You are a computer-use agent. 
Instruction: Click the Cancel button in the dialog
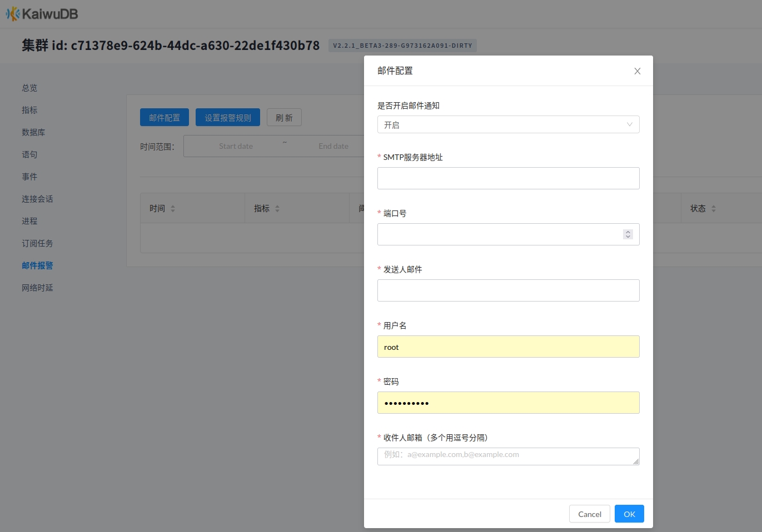(589, 514)
